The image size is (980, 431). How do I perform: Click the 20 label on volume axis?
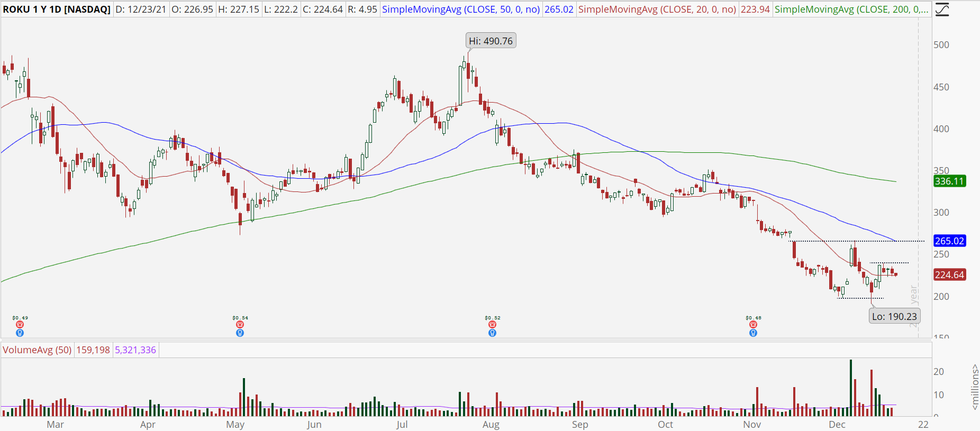[939, 372]
